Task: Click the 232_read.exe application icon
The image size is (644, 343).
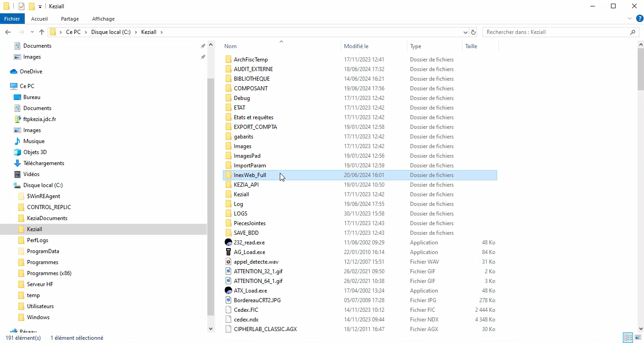Action: (x=228, y=243)
